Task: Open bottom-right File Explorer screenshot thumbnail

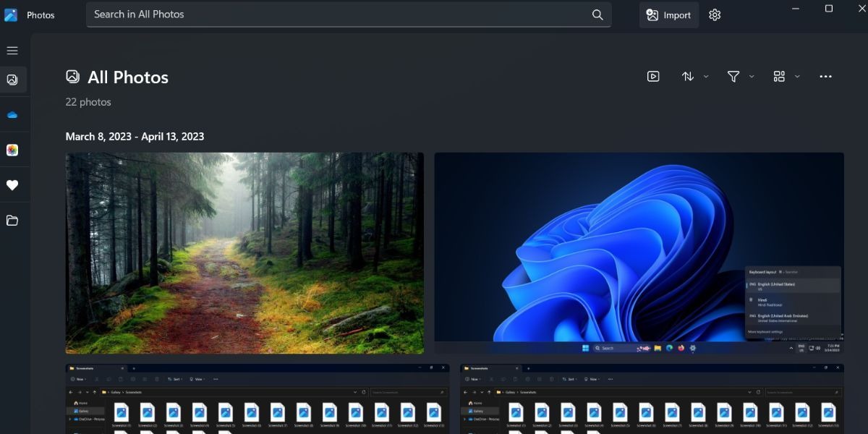Action: pyautogui.click(x=652, y=399)
